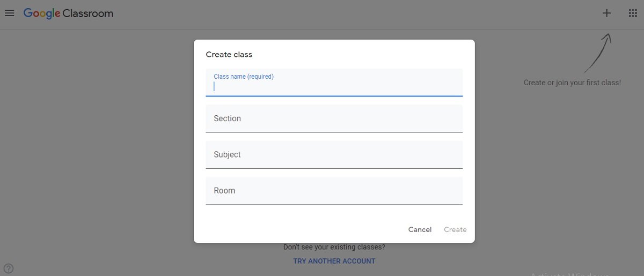The image size is (644, 276).
Task: Click the Google logo word in header
Action: 41,14
